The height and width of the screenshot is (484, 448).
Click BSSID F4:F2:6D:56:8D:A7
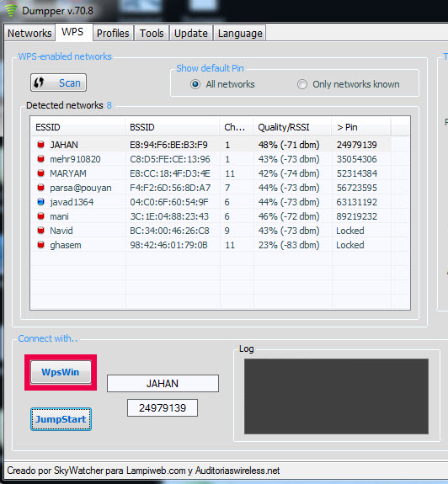point(170,188)
